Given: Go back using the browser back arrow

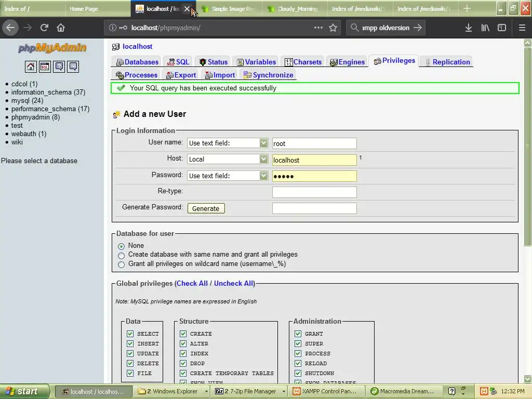Looking at the screenshot, I should (x=10, y=28).
